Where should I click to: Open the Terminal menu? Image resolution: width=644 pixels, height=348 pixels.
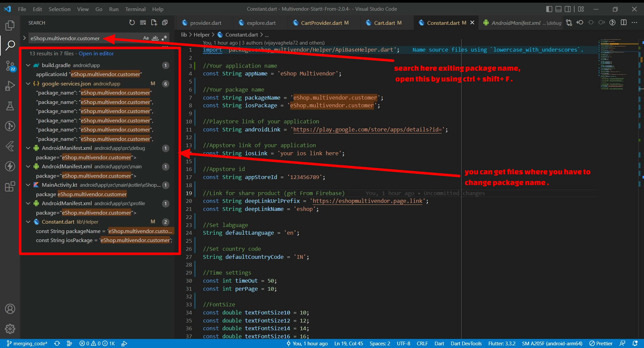pos(135,9)
